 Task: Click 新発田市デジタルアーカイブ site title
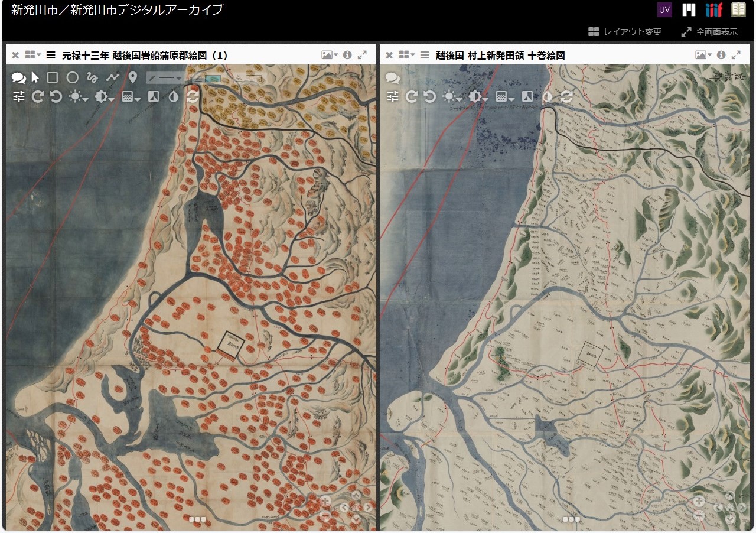coord(118,9)
